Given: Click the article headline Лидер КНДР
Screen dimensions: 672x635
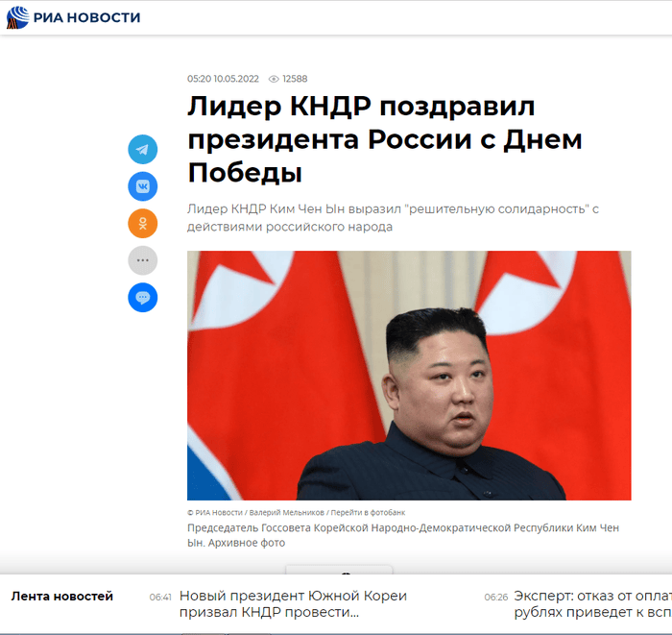Looking at the screenshot, I should pos(384,139).
